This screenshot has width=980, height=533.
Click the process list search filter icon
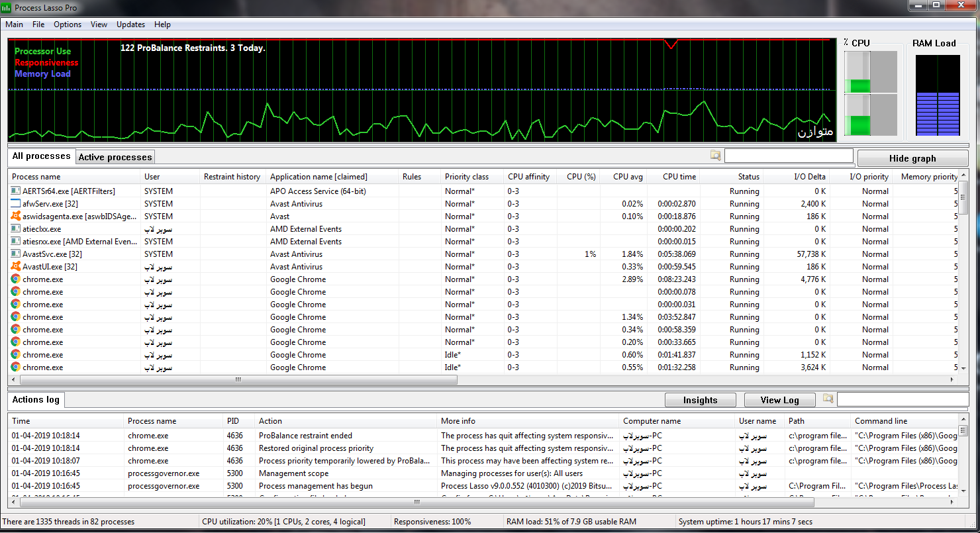[715, 156]
